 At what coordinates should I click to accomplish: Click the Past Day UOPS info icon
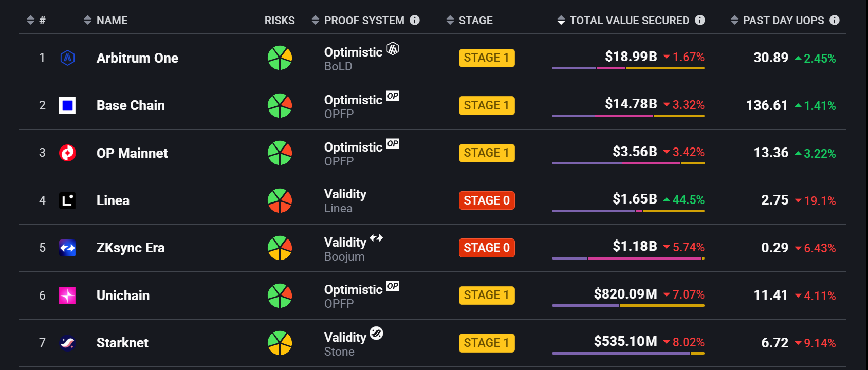coord(835,20)
